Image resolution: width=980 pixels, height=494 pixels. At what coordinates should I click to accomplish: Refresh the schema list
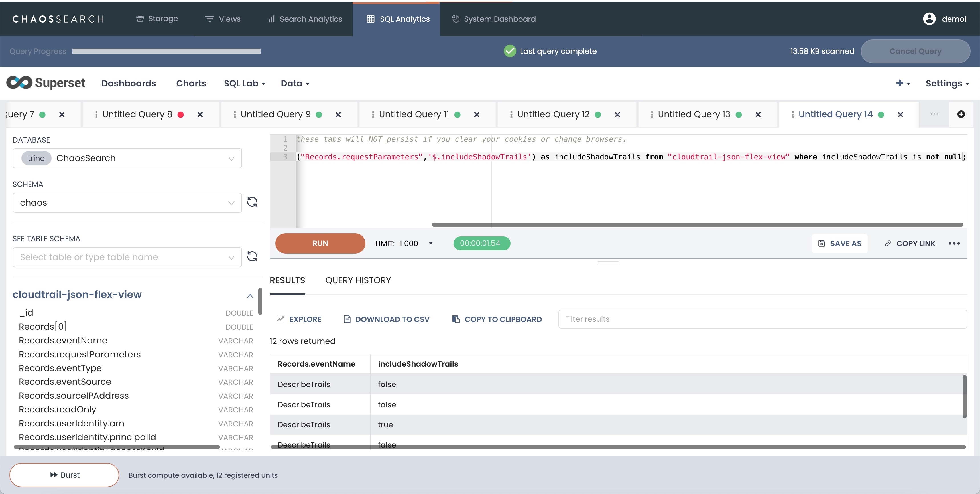pos(252,202)
